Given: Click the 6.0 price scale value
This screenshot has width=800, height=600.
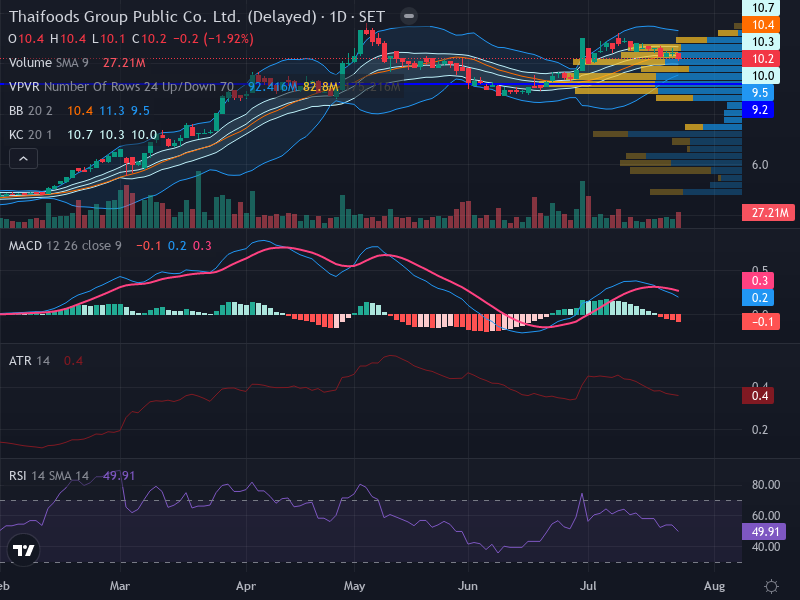Looking at the screenshot, I should 760,165.
